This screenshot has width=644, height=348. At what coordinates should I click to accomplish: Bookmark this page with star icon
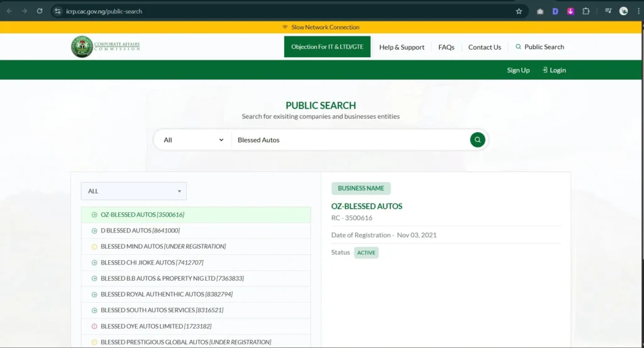[x=519, y=11]
